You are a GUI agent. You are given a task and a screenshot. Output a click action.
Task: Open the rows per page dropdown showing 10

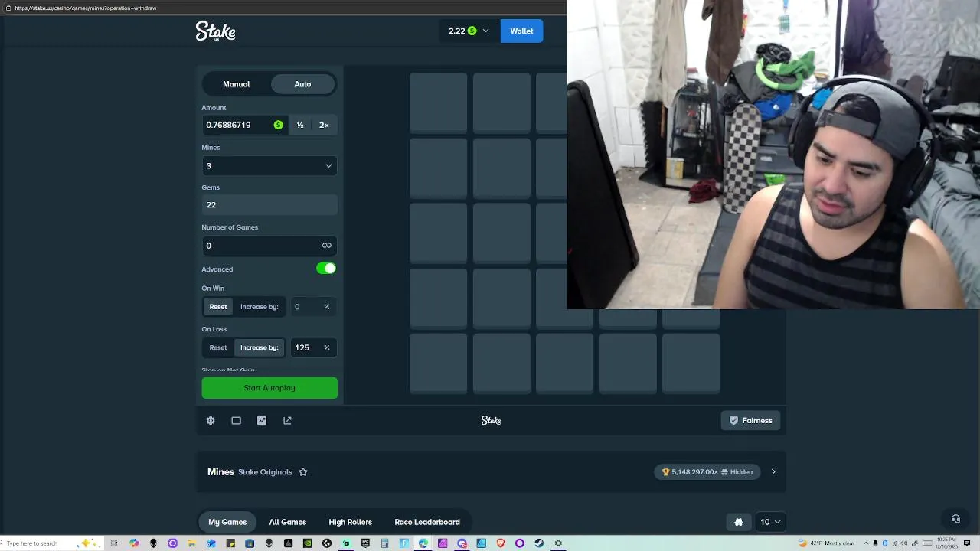point(770,522)
